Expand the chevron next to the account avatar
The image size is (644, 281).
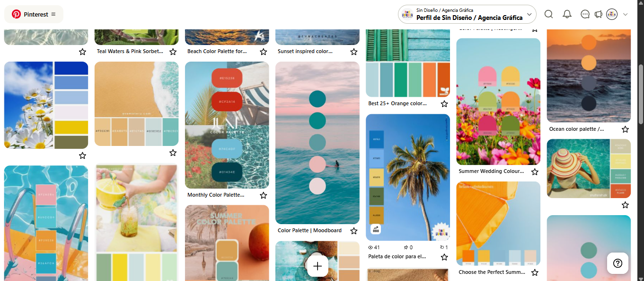coord(625,14)
